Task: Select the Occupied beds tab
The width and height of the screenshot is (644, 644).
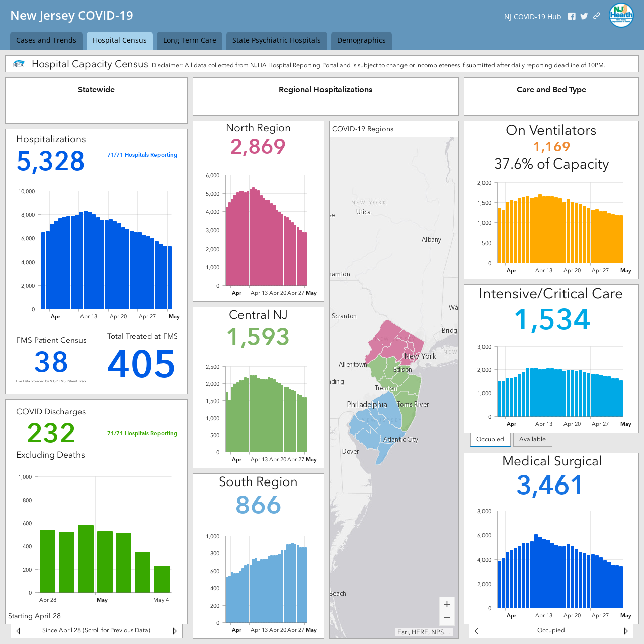Action: coord(490,439)
